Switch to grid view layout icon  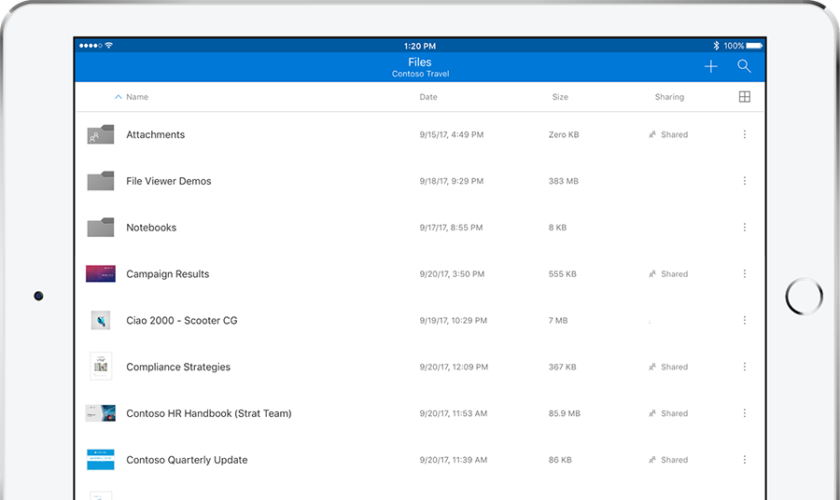tap(744, 97)
